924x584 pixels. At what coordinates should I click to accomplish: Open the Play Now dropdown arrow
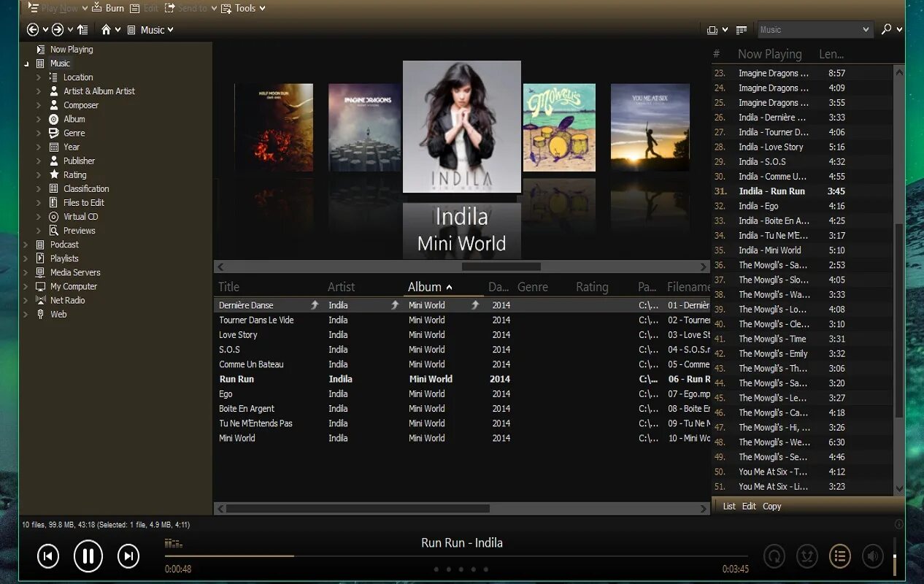click(85, 9)
